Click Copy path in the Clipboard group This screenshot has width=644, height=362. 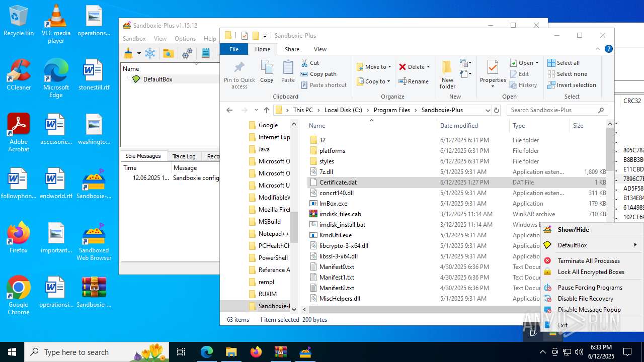[318, 74]
